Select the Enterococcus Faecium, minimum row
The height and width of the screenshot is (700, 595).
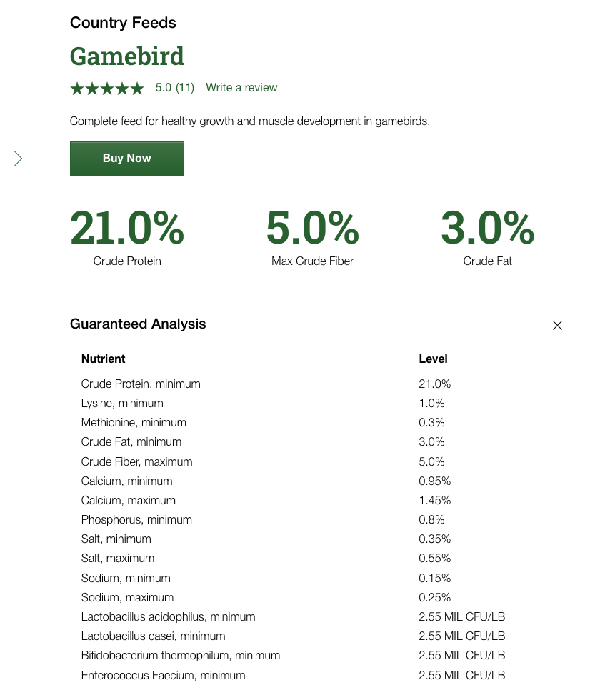click(x=163, y=675)
